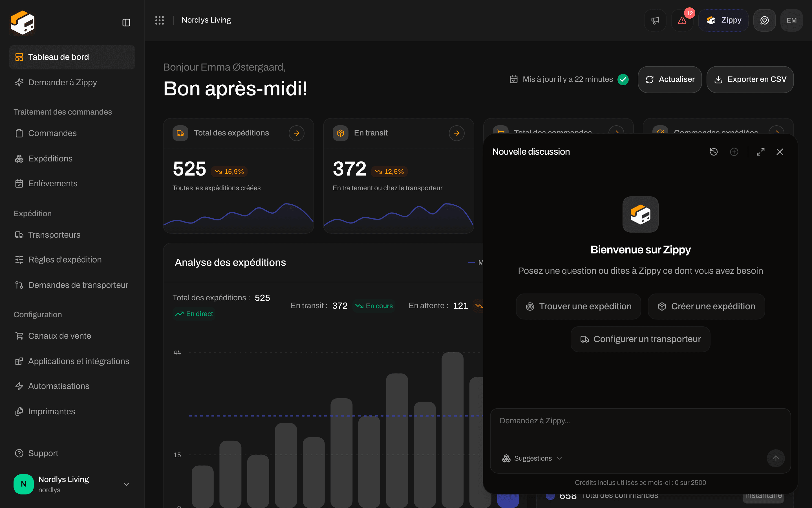
Task: Open the Expéditions page
Action: pos(72,159)
